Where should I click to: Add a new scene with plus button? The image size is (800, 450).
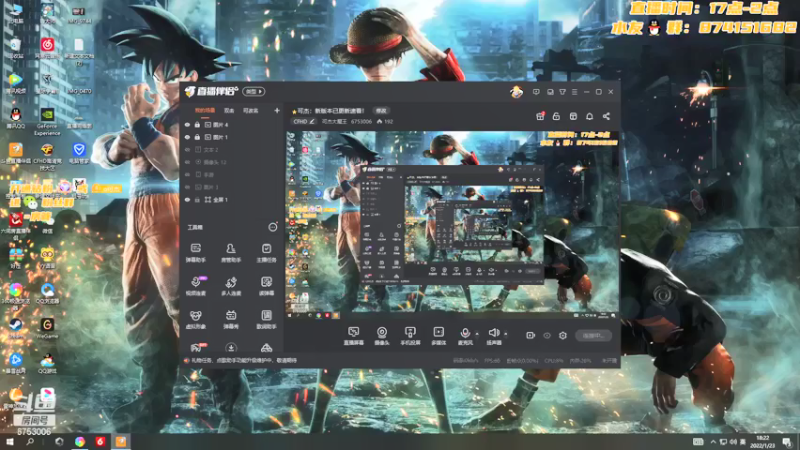(x=277, y=110)
